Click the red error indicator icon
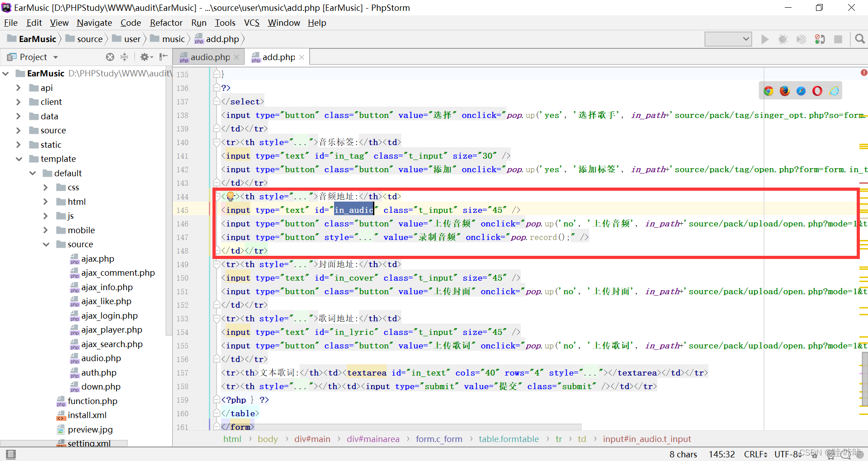Viewport: 868px width, 461px height. [x=864, y=72]
